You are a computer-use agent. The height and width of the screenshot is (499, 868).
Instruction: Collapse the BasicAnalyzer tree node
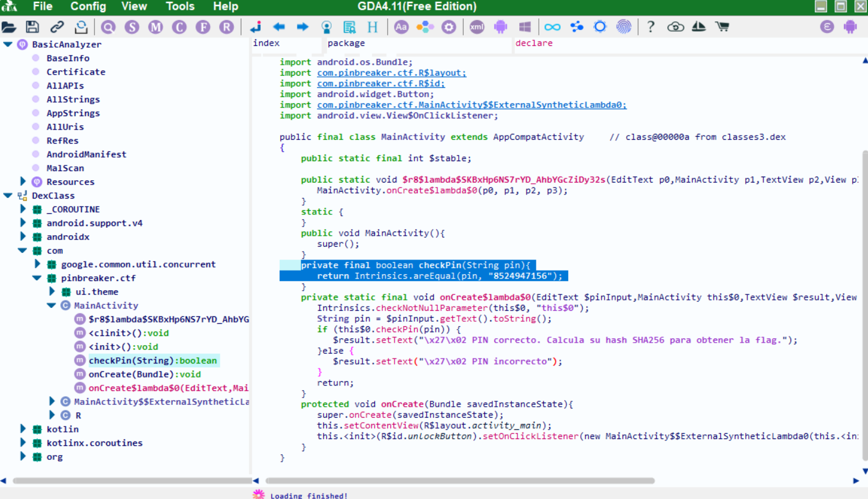tap(7, 45)
